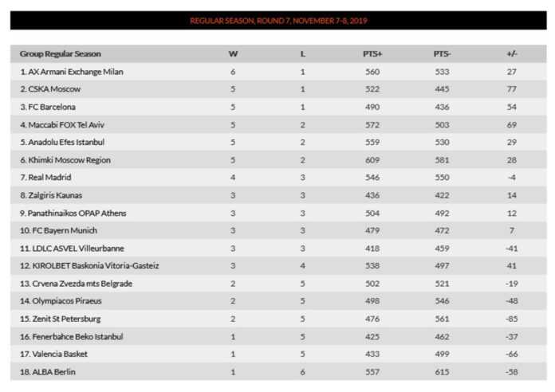The width and height of the screenshot is (555, 392).
Task: Click the L column header
Action: click(303, 54)
